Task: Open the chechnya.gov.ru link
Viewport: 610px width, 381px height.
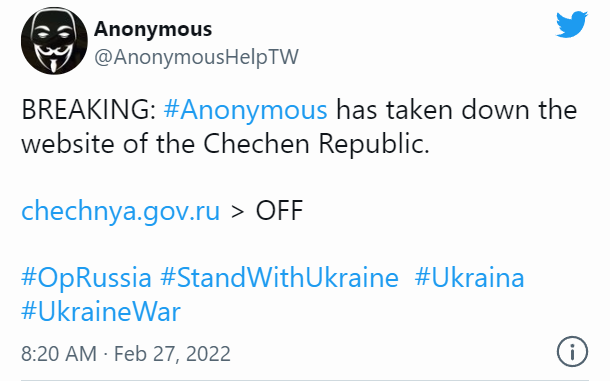Action: (121, 211)
